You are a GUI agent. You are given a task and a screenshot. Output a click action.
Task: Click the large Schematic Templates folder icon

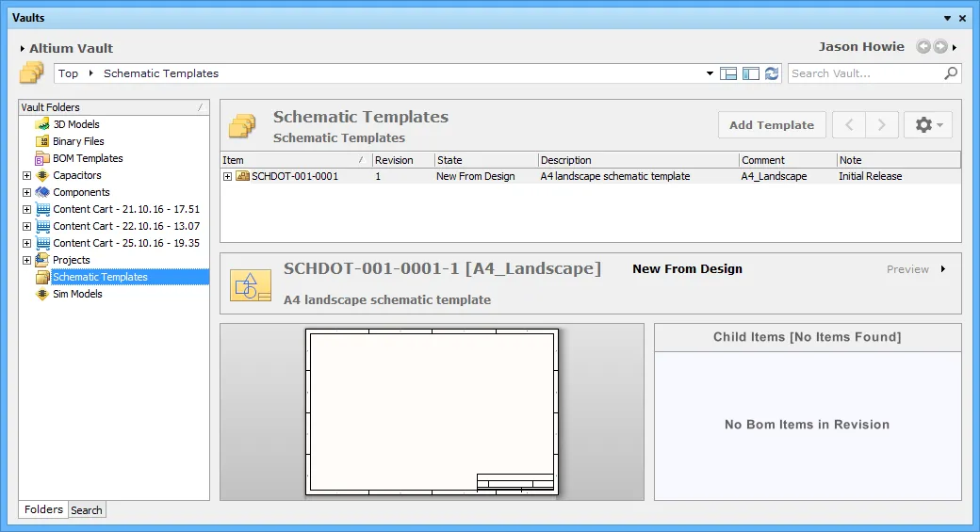[x=242, y=125]
